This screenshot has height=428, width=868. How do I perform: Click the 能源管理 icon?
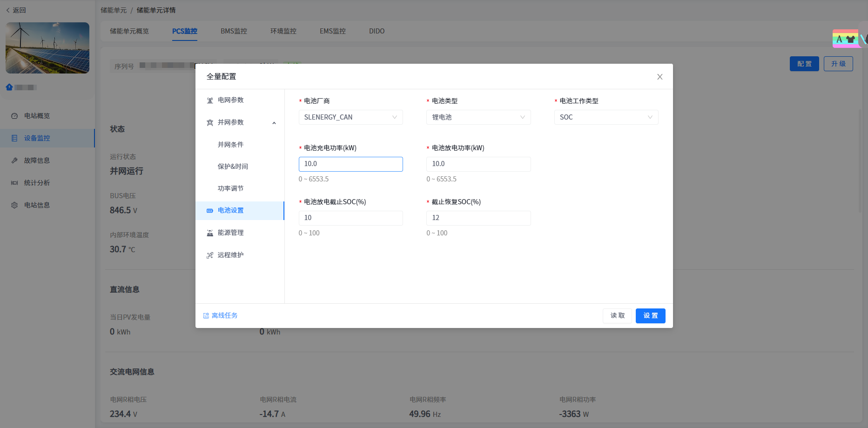210,233
